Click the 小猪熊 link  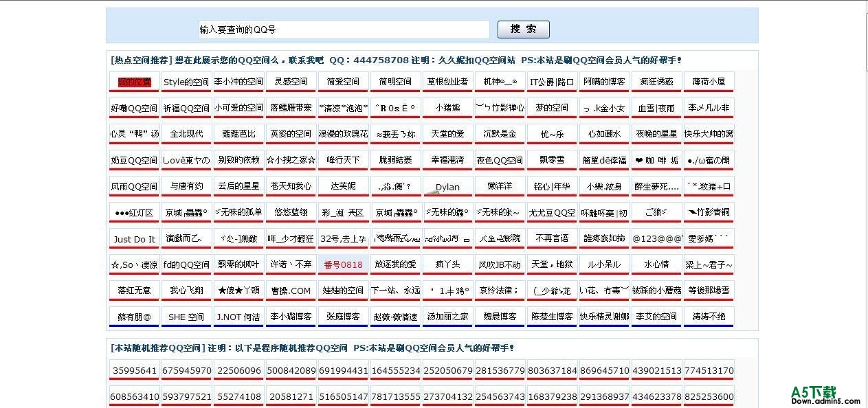[x=447, y=108]
